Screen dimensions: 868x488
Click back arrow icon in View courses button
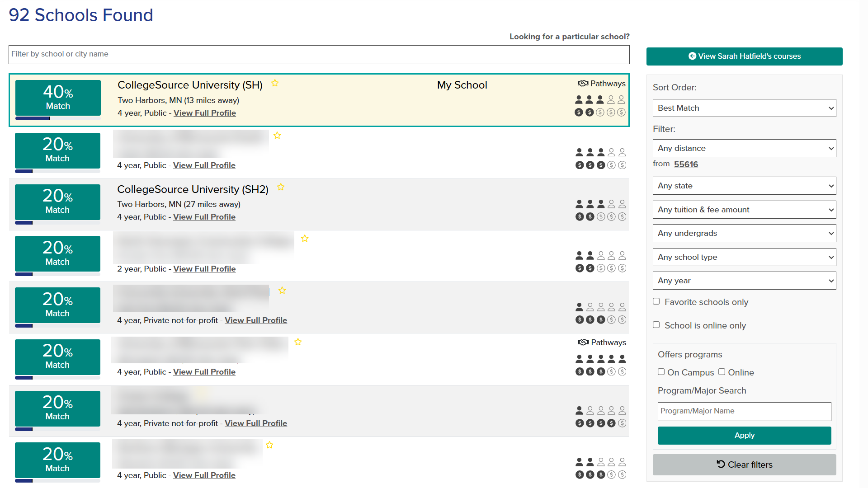(692, 56)
